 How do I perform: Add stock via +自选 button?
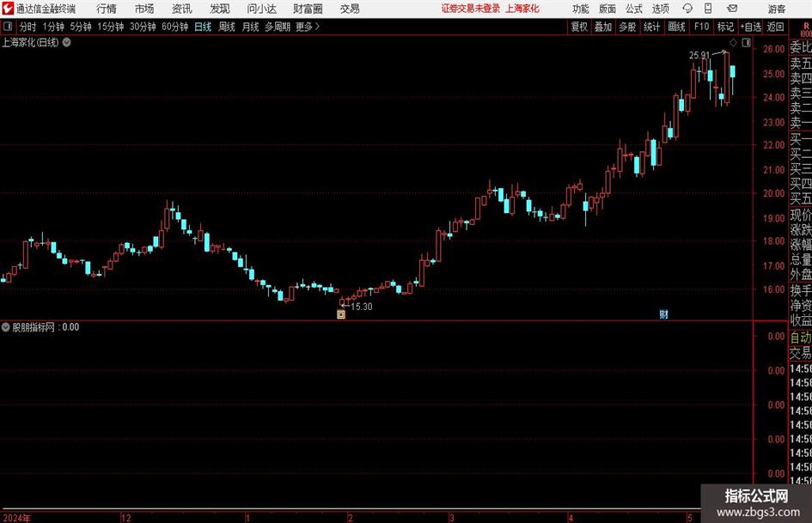[x=751, y=27]
